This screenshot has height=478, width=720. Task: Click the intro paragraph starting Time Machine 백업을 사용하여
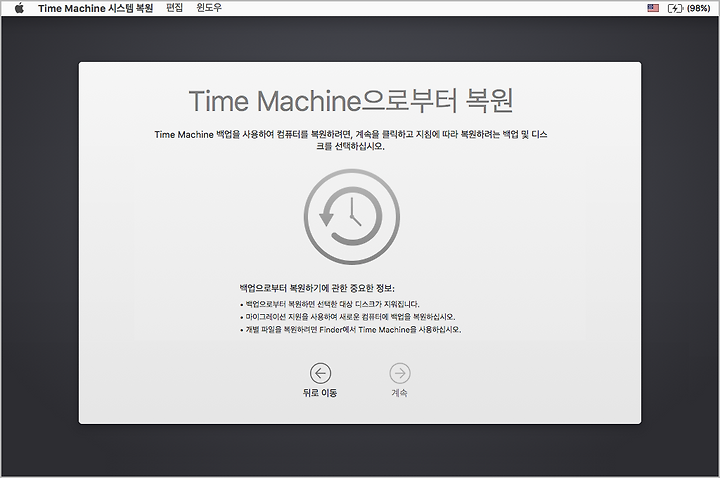pyautogui.click(x=351, y=140)
